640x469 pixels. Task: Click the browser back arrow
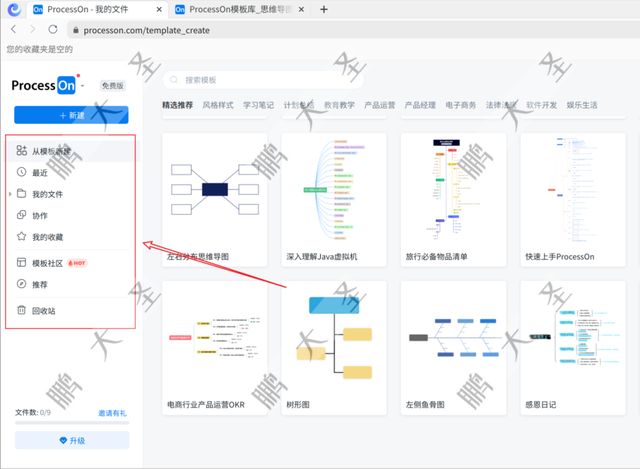point(13,29)
